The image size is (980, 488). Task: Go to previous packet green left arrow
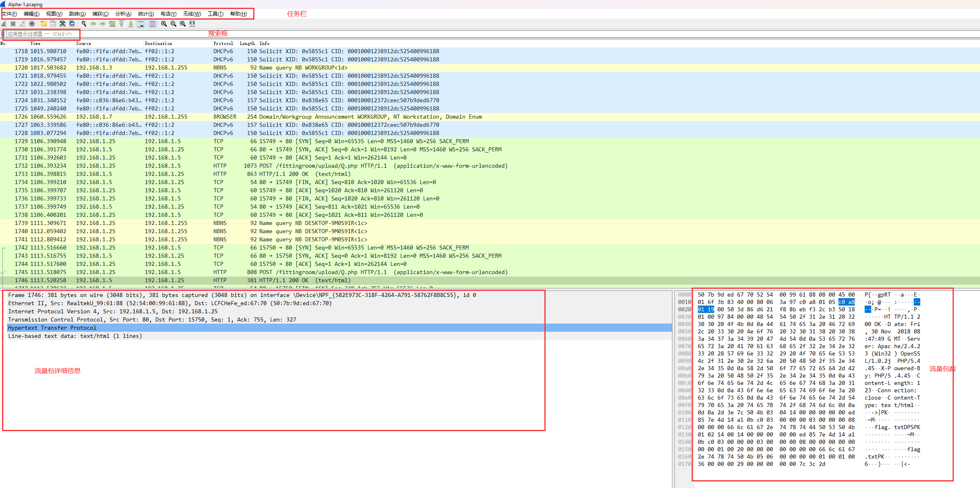point(93,24)
